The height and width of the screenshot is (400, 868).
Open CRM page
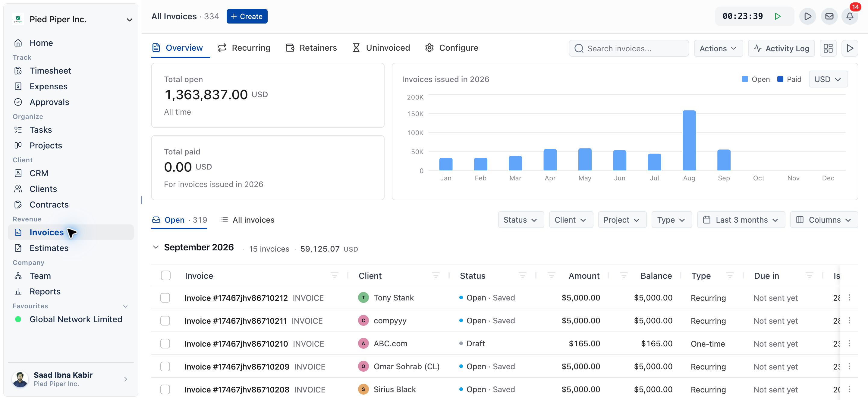point(71,173)
